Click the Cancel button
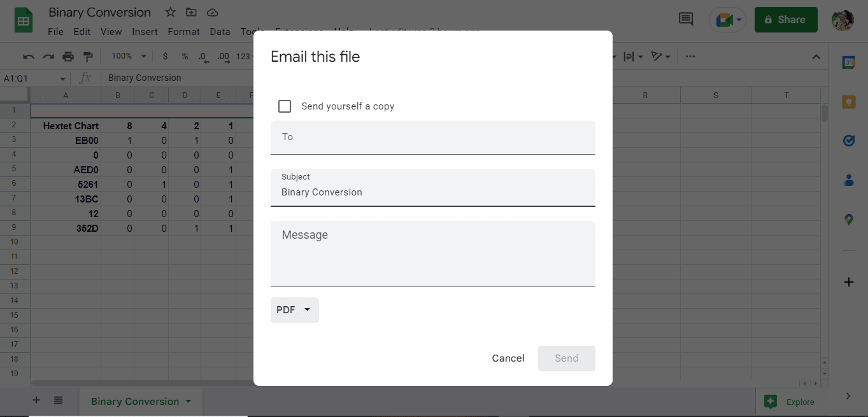The height and width of the screenshot is (417, 868). coord(508,358)
